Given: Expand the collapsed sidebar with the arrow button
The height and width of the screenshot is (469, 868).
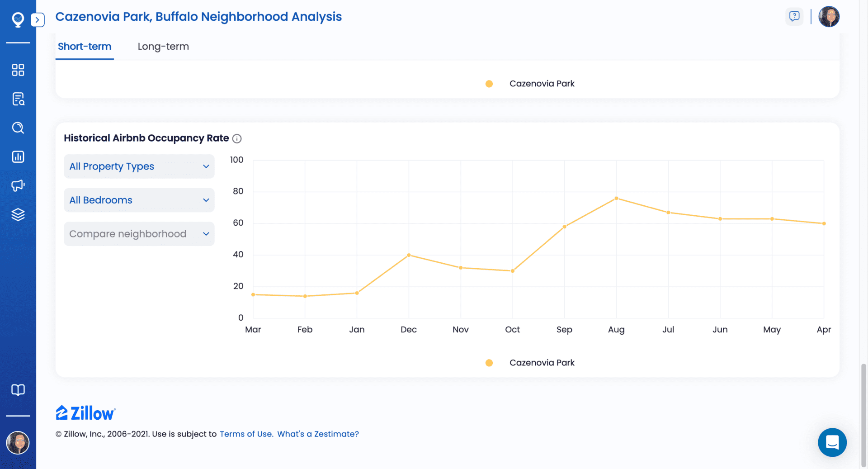Looking at the screenshot, I should pos(38,20).
